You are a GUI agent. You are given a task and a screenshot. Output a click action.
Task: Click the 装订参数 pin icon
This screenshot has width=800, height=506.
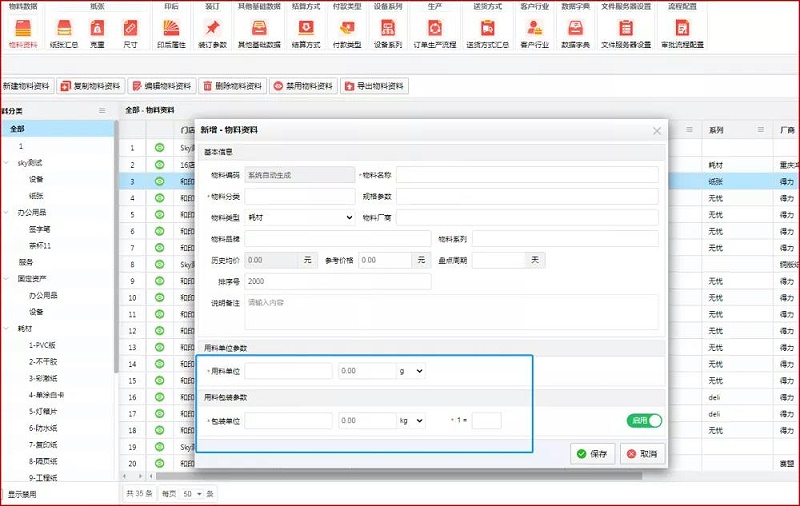click(212, 30)
